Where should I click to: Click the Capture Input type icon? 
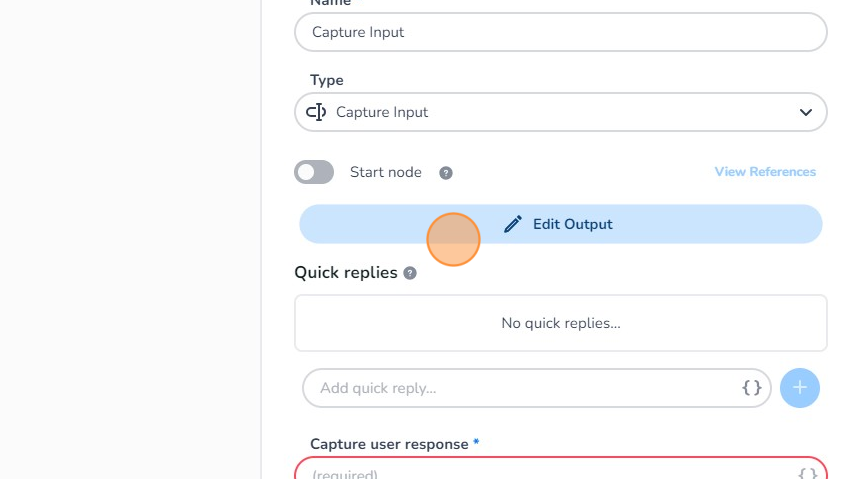[x=316, y=112]
